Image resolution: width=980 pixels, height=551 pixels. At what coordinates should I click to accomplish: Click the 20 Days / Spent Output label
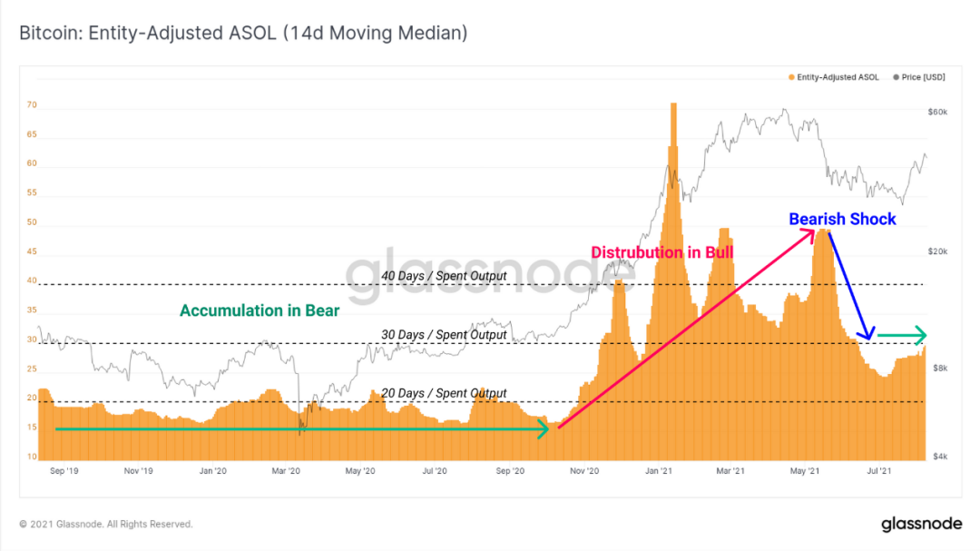(444, 393)
